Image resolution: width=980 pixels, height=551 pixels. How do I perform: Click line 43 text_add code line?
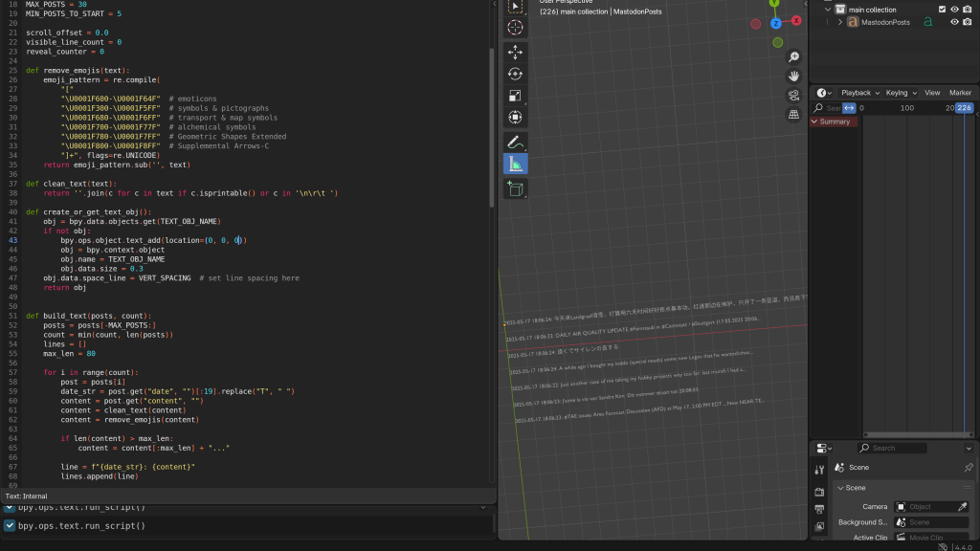pyautogui.click(x=153, y=240)
